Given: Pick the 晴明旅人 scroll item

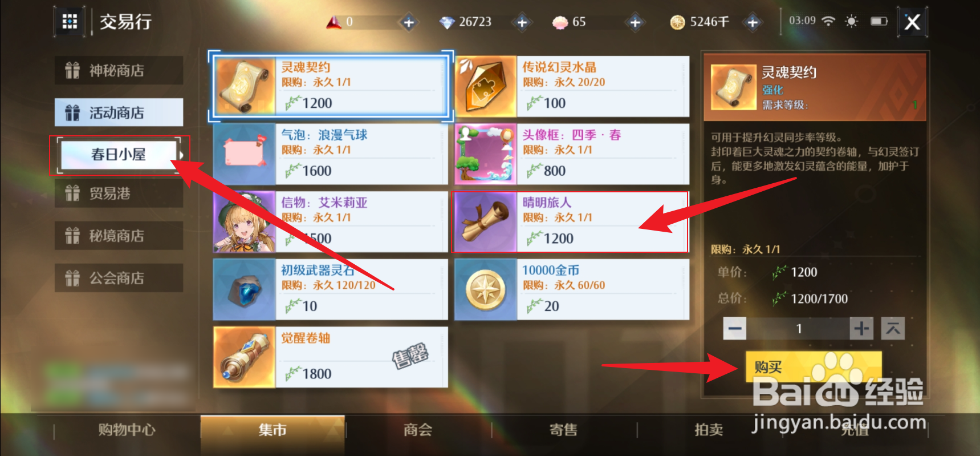Looking at the screenshot, I should point(572,222).
